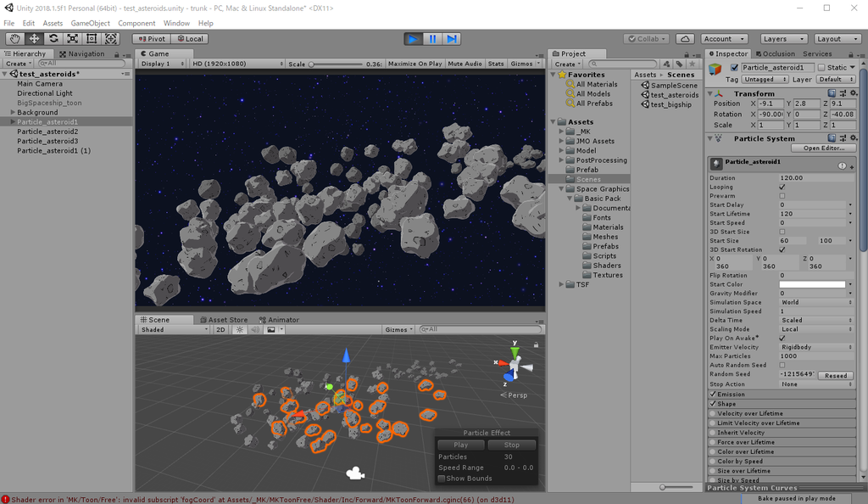This screenshot has width=868, height=504.
Task: Toggle the scene gizmo lock icon
Action: pos(536,345)
